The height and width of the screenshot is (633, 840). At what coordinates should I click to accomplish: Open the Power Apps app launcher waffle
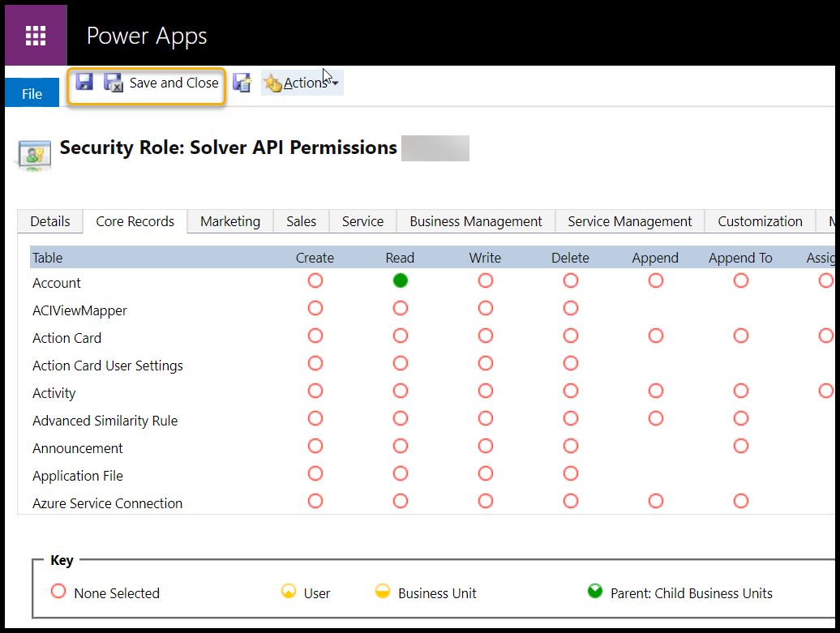36,36
